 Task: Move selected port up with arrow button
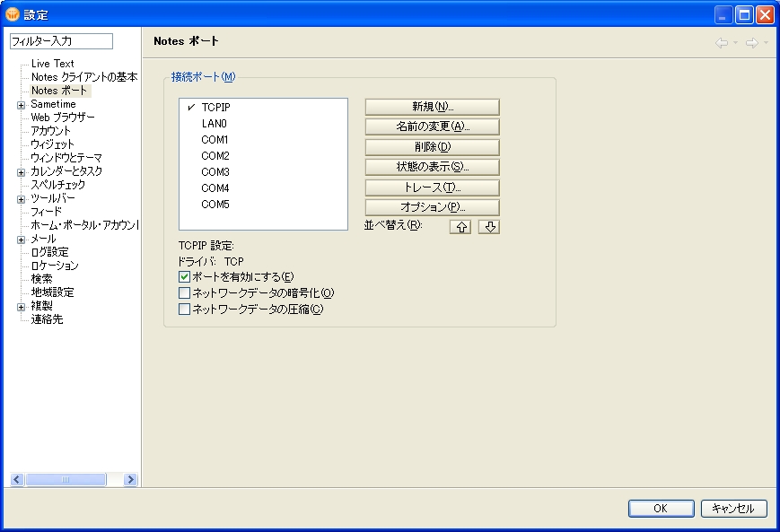pos(460,227)
